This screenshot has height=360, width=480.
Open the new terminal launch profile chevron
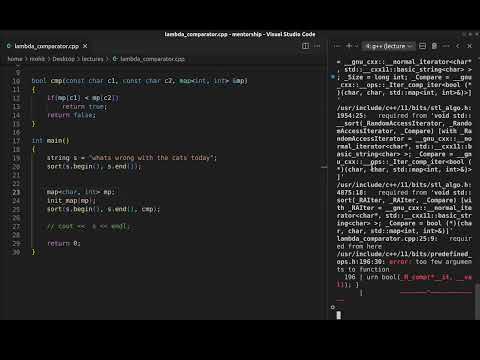tap(356, 46)
